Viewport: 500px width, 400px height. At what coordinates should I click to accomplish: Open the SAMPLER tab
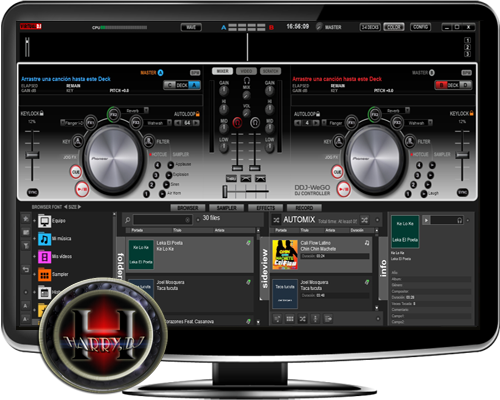227,208
